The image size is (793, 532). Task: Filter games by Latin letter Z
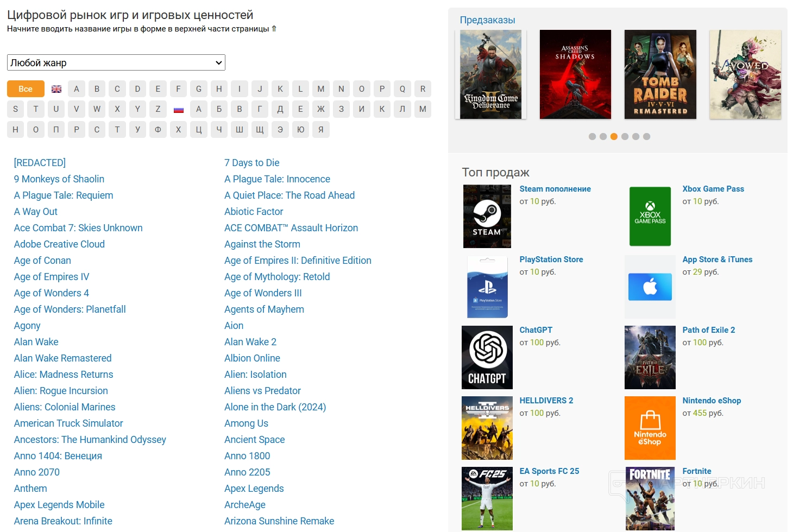point(158,109)
